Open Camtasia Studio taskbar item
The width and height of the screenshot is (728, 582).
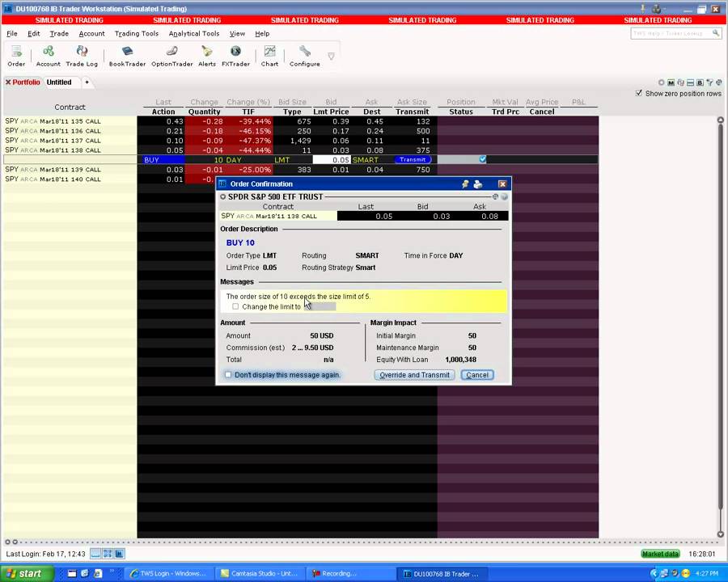261,574
